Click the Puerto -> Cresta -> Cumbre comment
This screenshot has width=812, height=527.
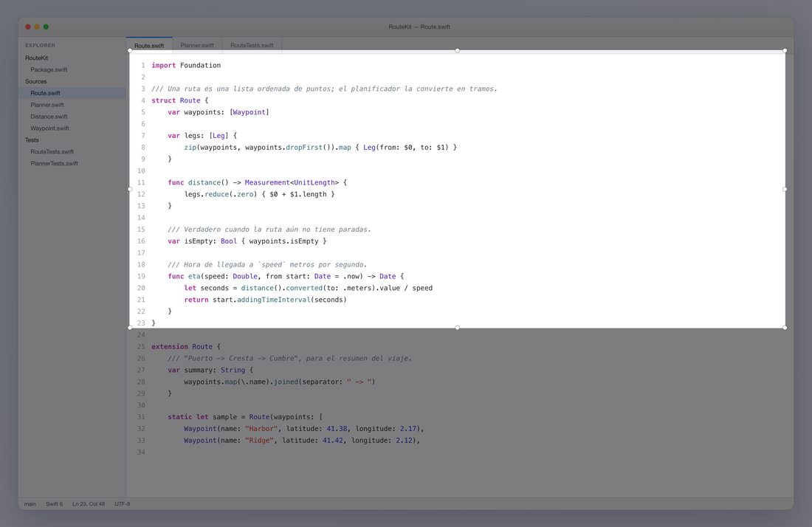point(290,358)
